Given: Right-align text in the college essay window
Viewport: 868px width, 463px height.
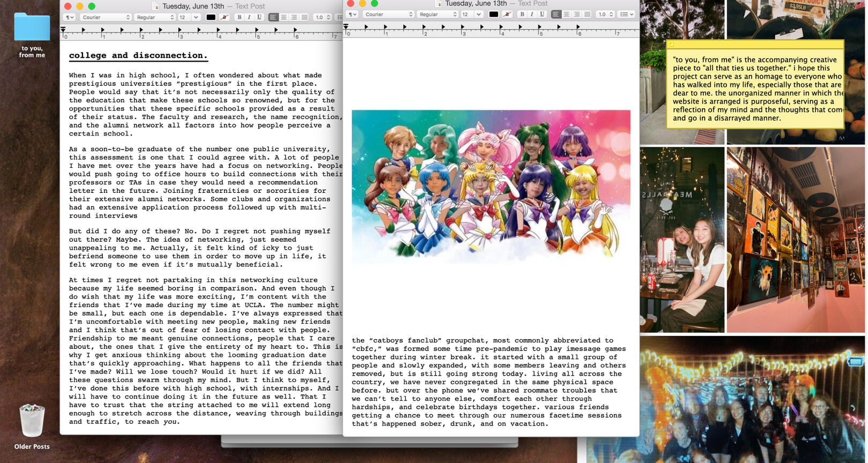Looking at the screenshot, I should coord(294,17).
